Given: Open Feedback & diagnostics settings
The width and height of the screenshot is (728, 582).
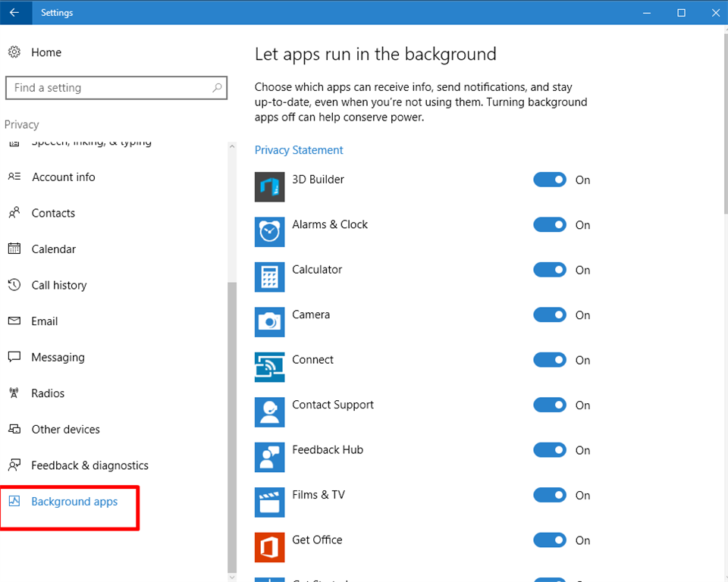Looking at the screenshot, I should pyautogui.click(x=89, y=465).
